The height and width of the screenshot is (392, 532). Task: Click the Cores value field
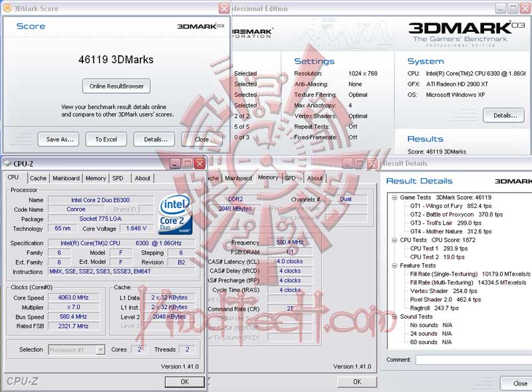coord(140,349)
